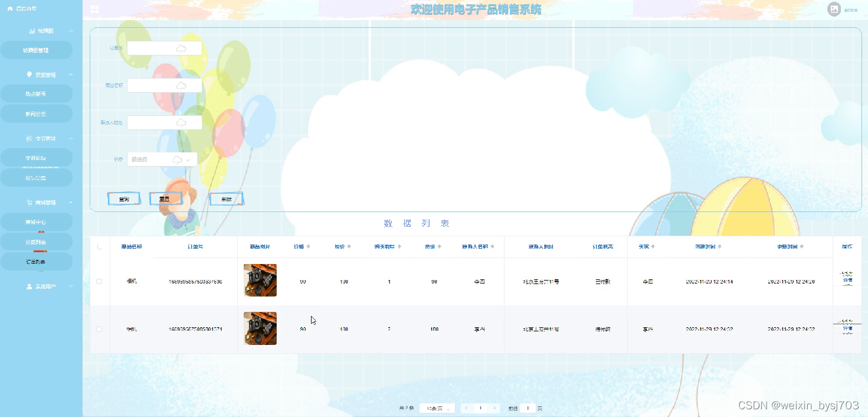Screen dimensions: 868x417
Task: Click the chart icon beside 轮播图
Action: (32, 31)
